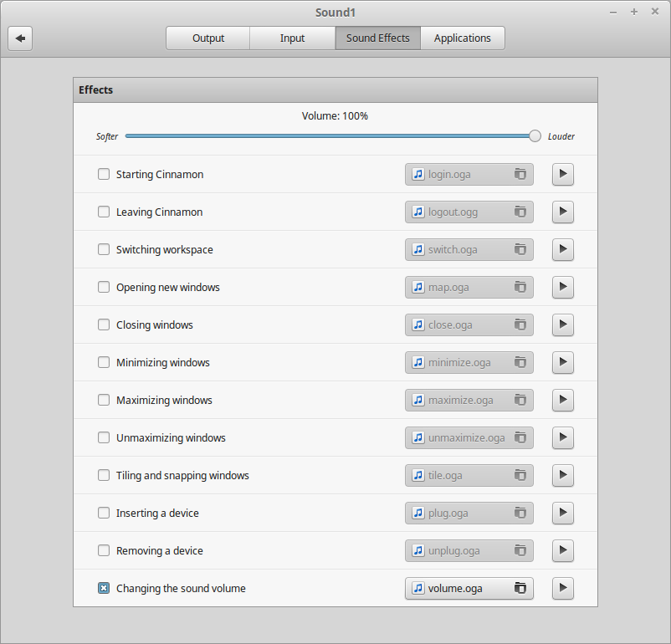Enable the Leaving Cinnamon sound
The height and width of the screenshot is (644, 671).
click(104, 212)
